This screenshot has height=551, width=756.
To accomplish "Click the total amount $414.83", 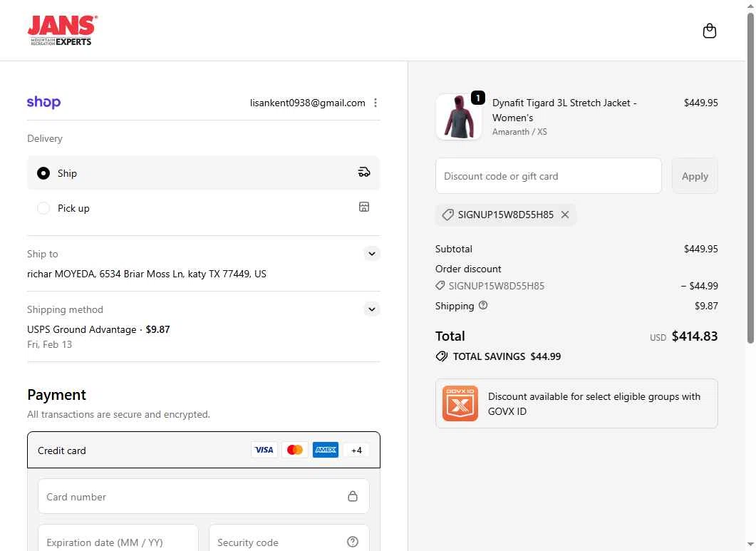I will [x=695, y=336].
